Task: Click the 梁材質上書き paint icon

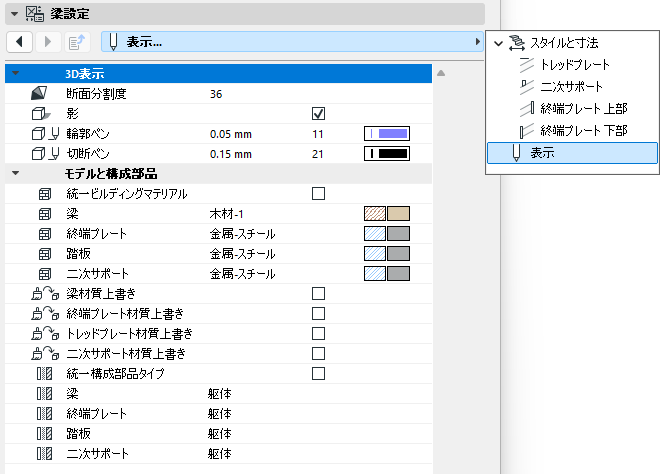Action: 45,293
